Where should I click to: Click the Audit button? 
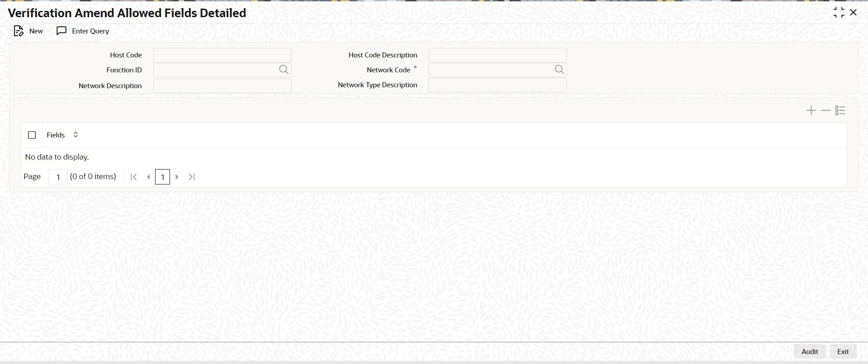tap(810, 351)
